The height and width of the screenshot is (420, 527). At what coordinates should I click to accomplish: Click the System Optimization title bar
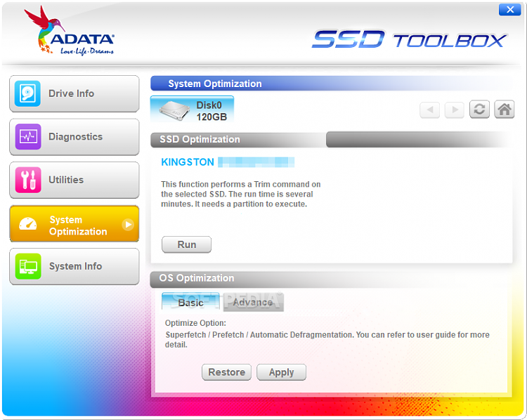click(331, 84)
